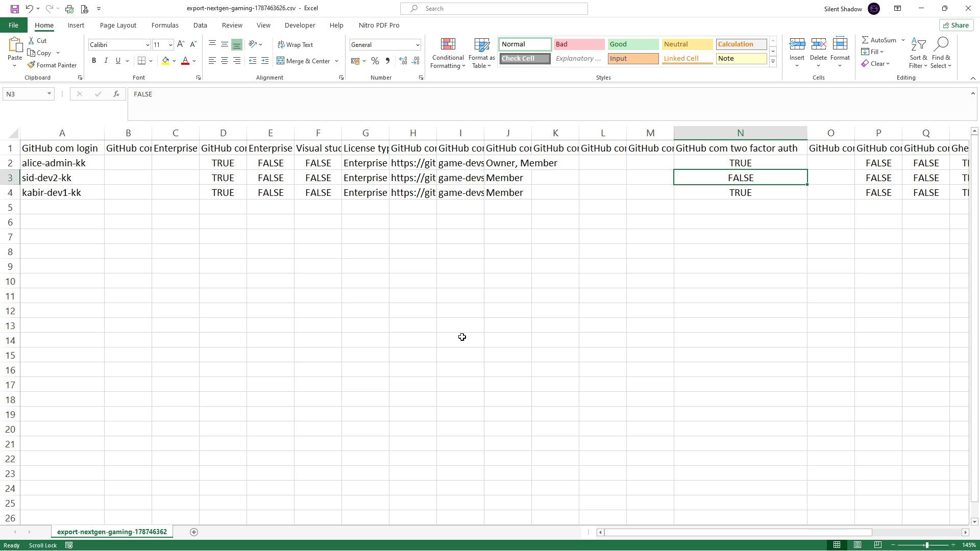Click the Insert Function fx icon
Image resolution: width=980 pixels, height=551 pixels.
tap(116, 94)
